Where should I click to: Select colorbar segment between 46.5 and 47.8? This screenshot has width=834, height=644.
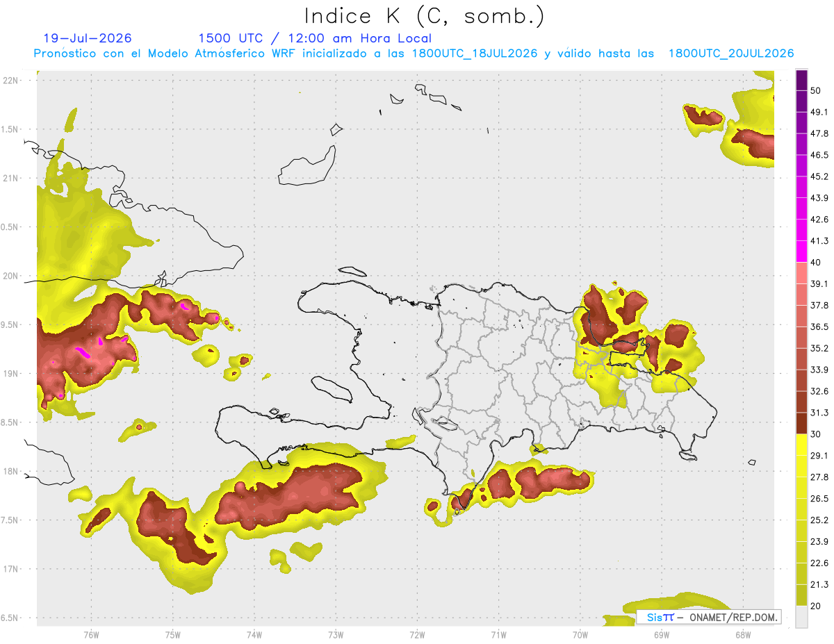pos(801,144)
